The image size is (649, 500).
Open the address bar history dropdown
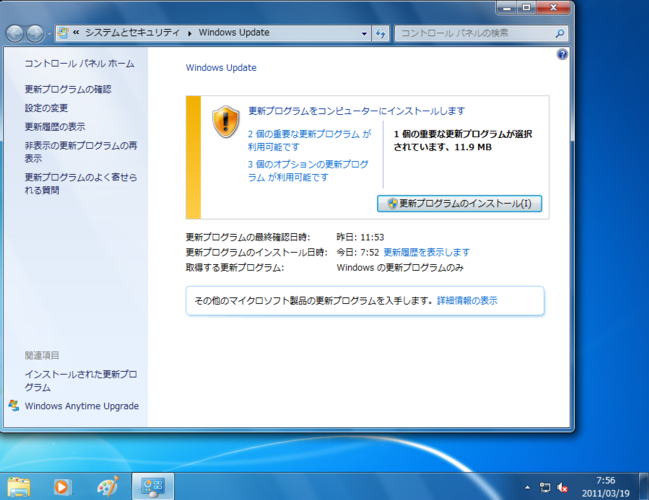364,33
